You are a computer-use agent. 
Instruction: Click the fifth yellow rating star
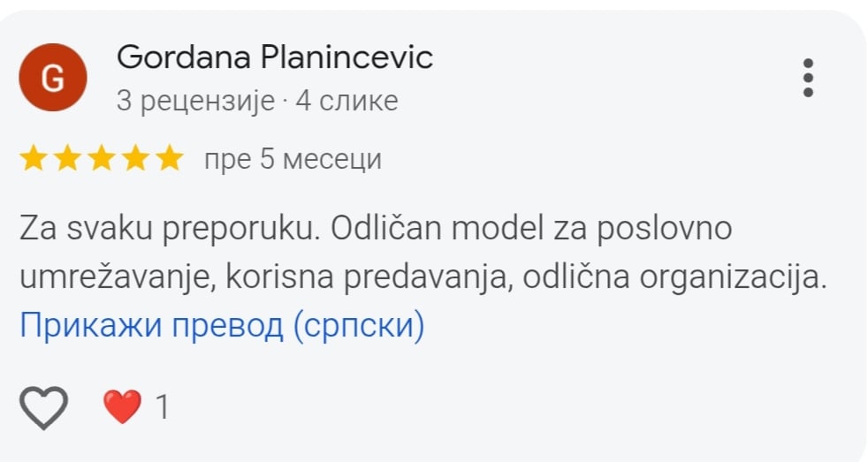(168, 160)
